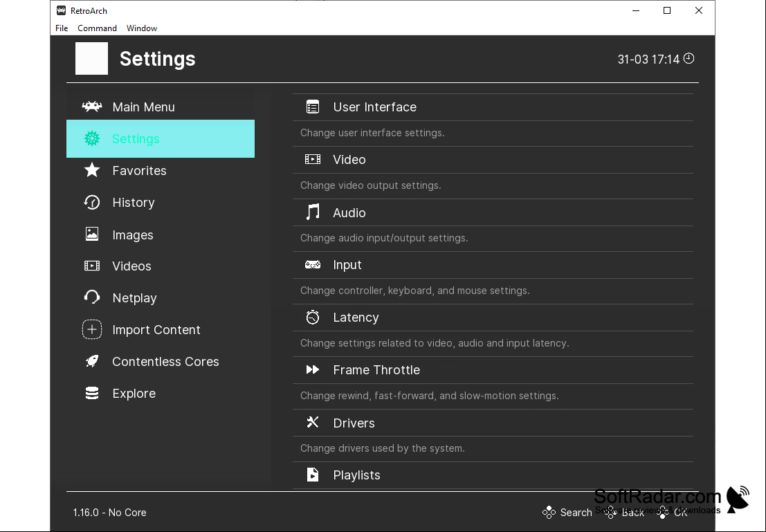
Task: Click the Input gamepad icon
Action: pos(313,265)
